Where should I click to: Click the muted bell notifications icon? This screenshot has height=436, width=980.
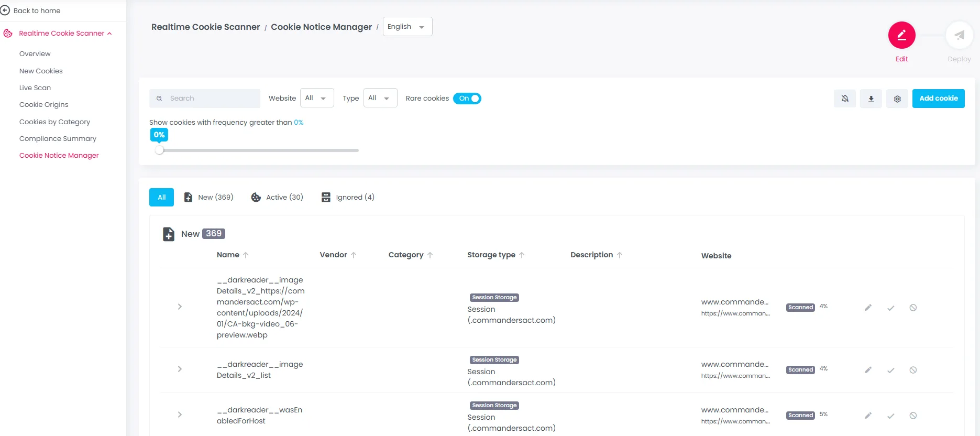click(845, 99)
